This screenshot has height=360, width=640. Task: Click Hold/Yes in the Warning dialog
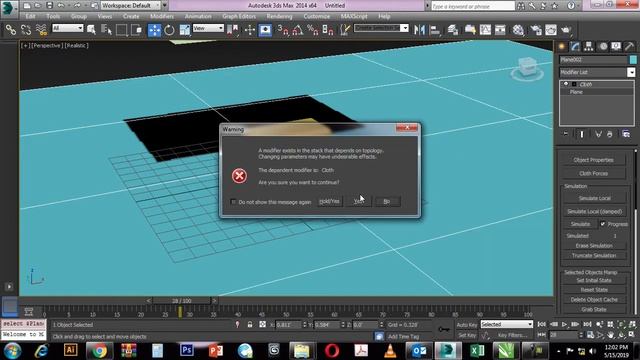(329, 202)
